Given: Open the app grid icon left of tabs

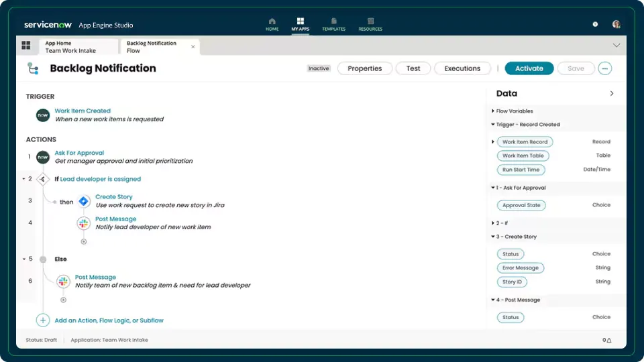Looking at the screenshot, I should coord(26,46).
